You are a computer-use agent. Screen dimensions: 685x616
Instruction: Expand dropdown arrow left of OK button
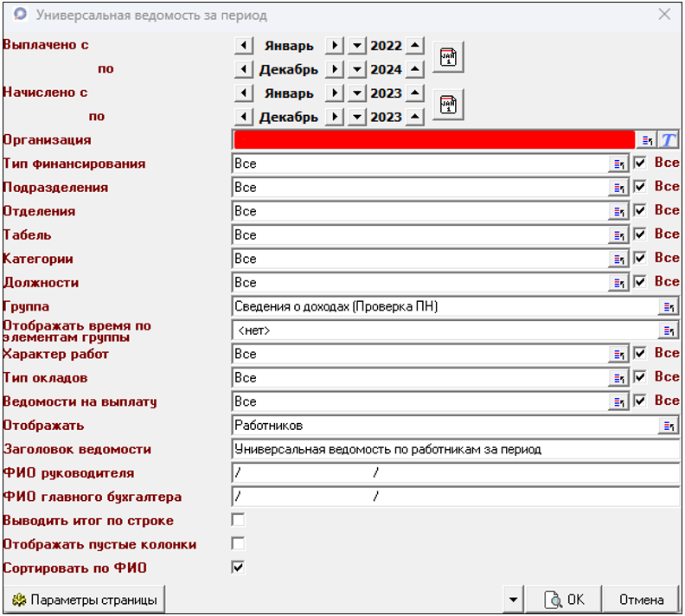514,600
